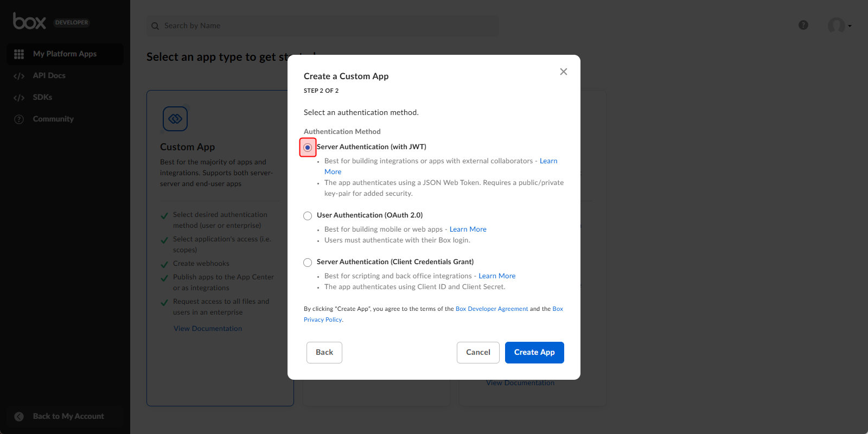Click the 'Authentication Method' heading
The height and width of the screenshot is (434, 868).
(342, 132)
